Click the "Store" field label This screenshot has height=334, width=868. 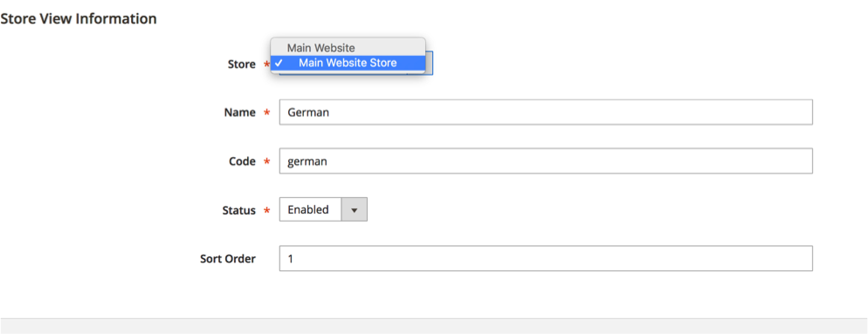pos(241,65)
